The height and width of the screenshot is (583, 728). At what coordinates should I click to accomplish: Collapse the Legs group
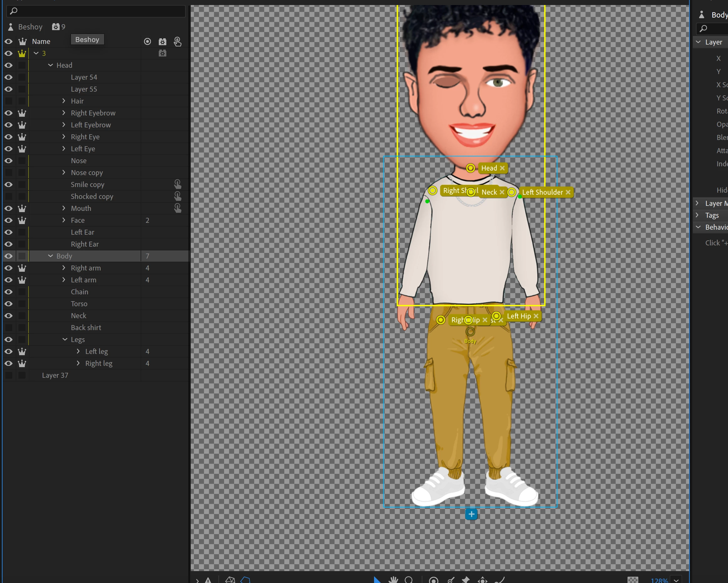point(65,339)
